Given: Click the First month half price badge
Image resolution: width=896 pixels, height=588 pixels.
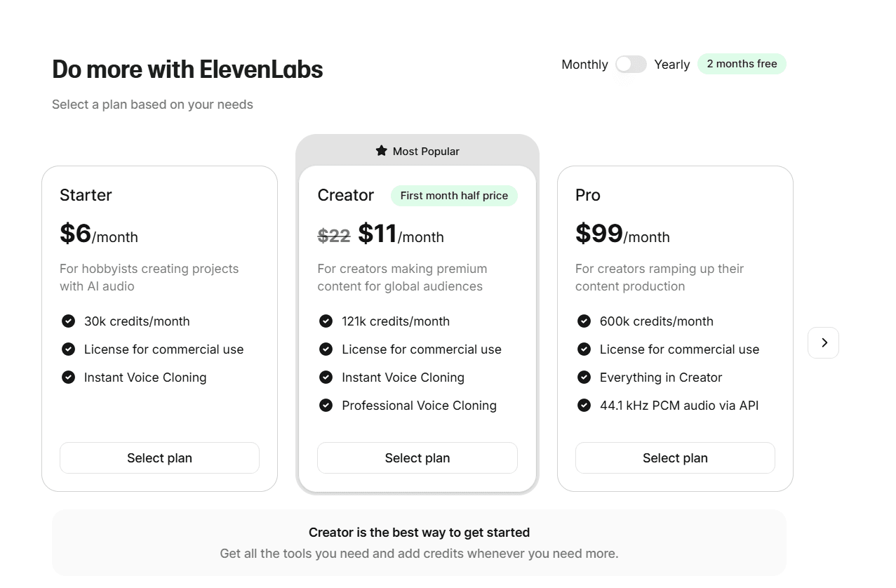Looking at the screenshot, I should (454, 196).
